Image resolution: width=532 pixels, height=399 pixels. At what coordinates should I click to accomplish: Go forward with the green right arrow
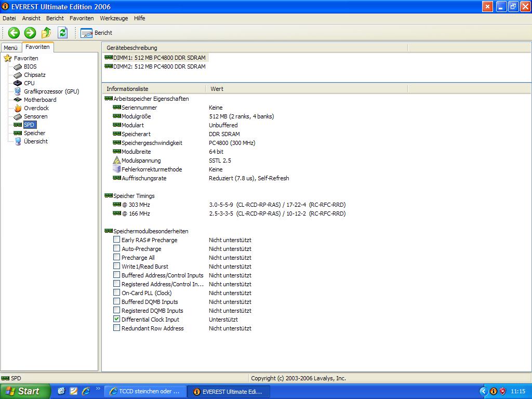coord(30,33)
